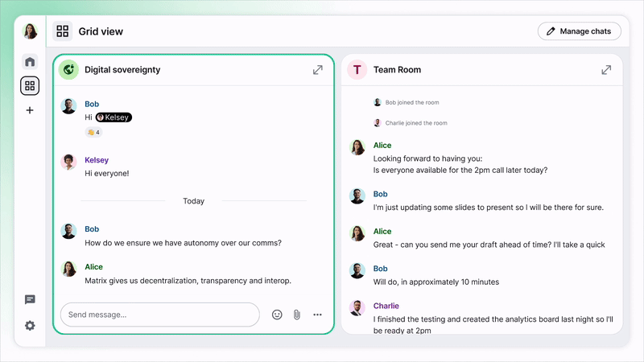Image resolution: width=644 pixels, height=362 pixels.
Task: Click the plus icon to add chat
Action: point(30,110)
